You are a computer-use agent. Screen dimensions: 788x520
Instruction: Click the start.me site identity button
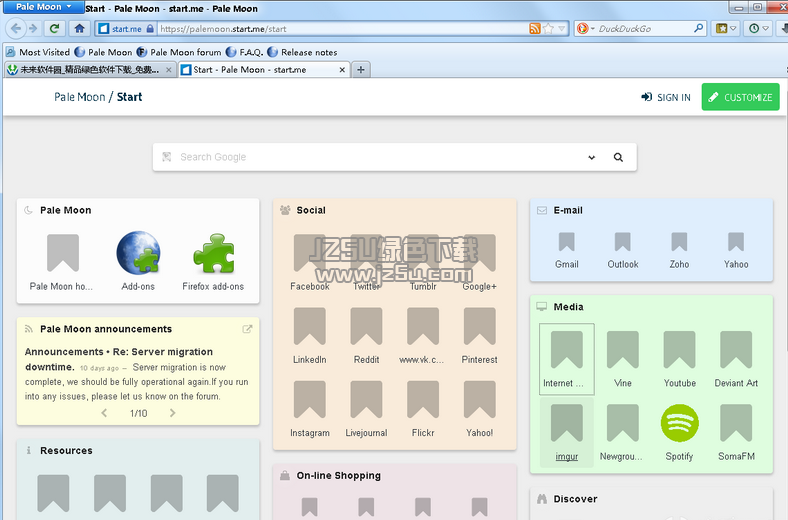126,29
